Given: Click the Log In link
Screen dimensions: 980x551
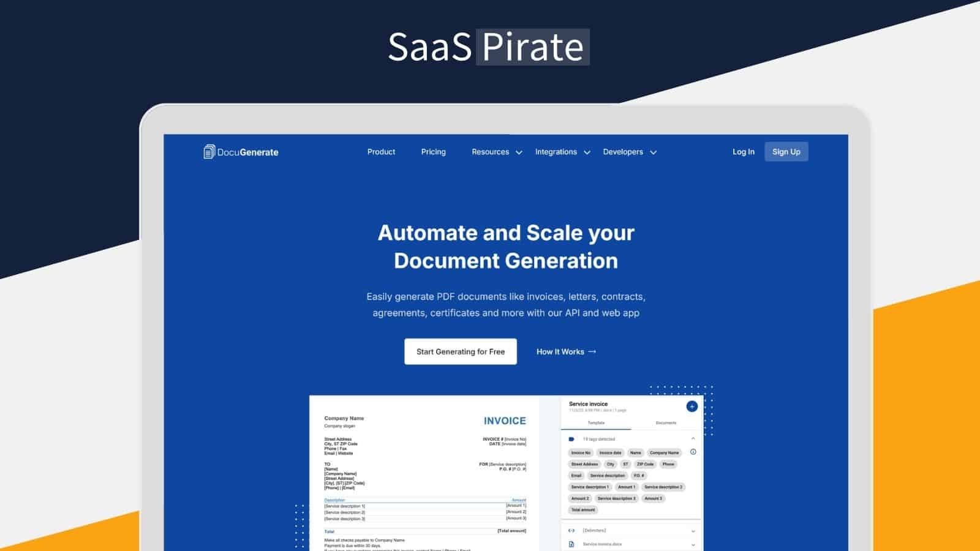Looking at the screenshot, I should (x=744, y=152).
